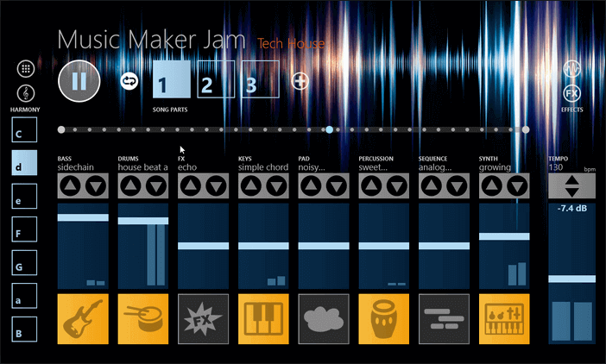Select harmony chord C
The height and width of the screenshot is (364, 606).
[24, 130]
